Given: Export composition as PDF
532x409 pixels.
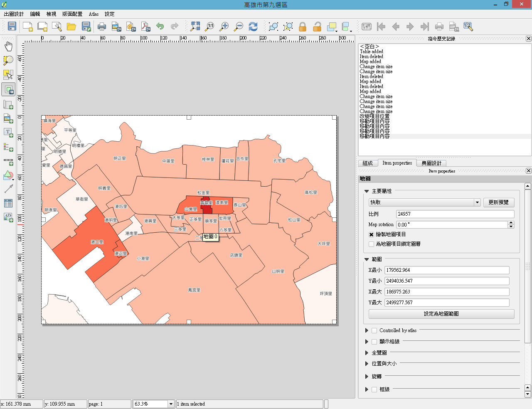Looking at the screenshot, I should point(145,27).
